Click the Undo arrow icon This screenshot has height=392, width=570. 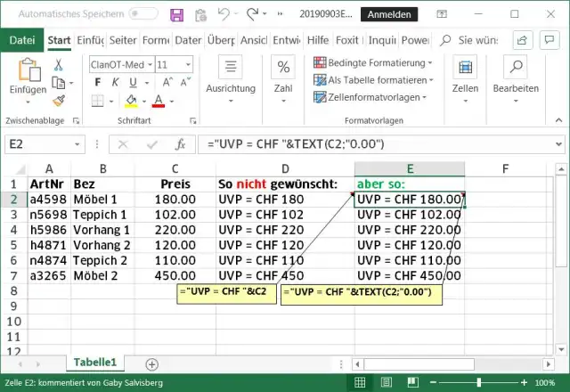(224, 14)
